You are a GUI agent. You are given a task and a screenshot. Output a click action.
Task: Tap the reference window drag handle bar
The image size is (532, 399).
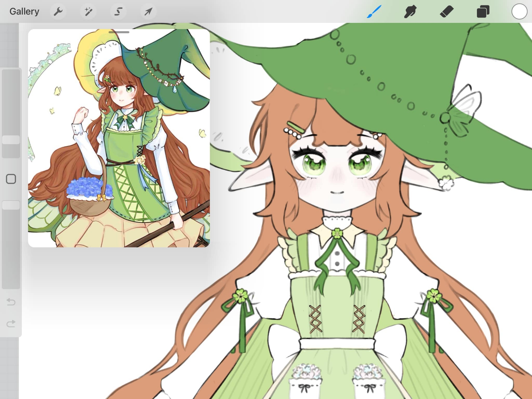click(119, 32)
